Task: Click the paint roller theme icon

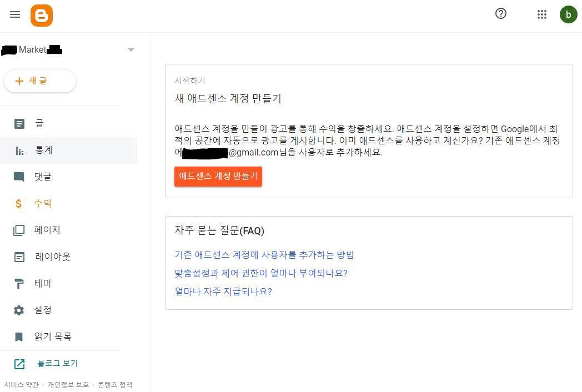Action: [x=19, y=284]
